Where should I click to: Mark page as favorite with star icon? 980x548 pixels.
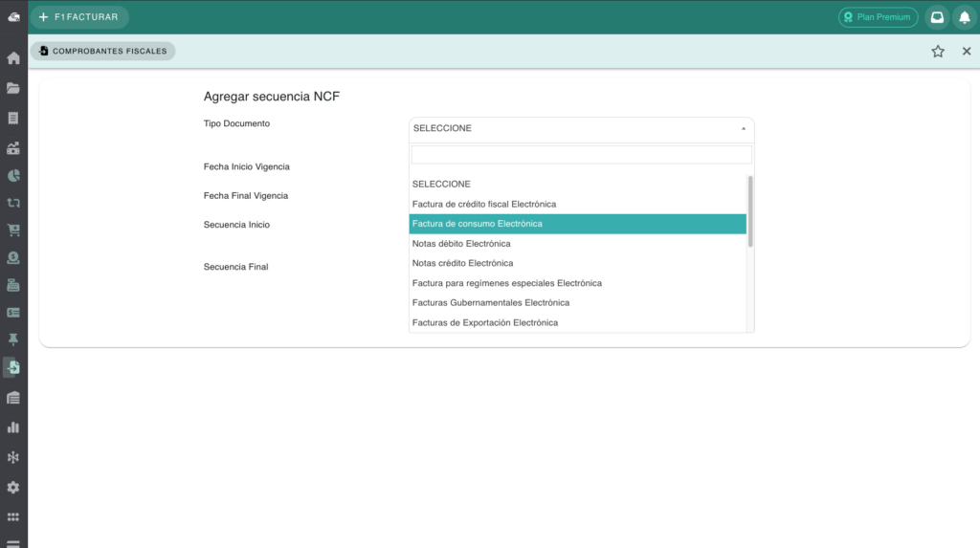[938, 52]
